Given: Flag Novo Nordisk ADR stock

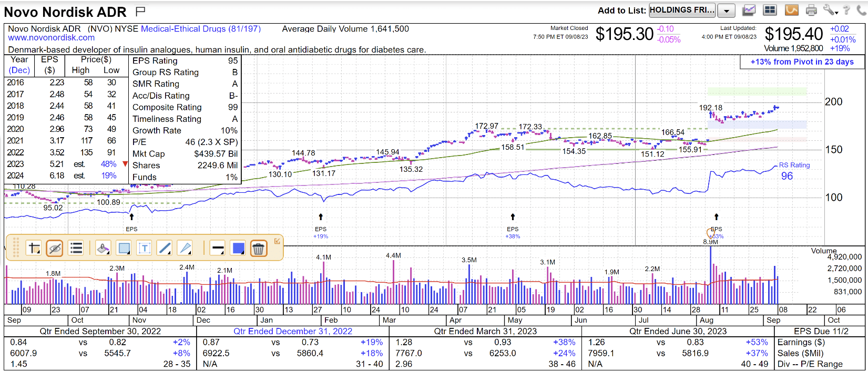Looking at the screenshot, I should pyautogui.click(x=140, y=11).
